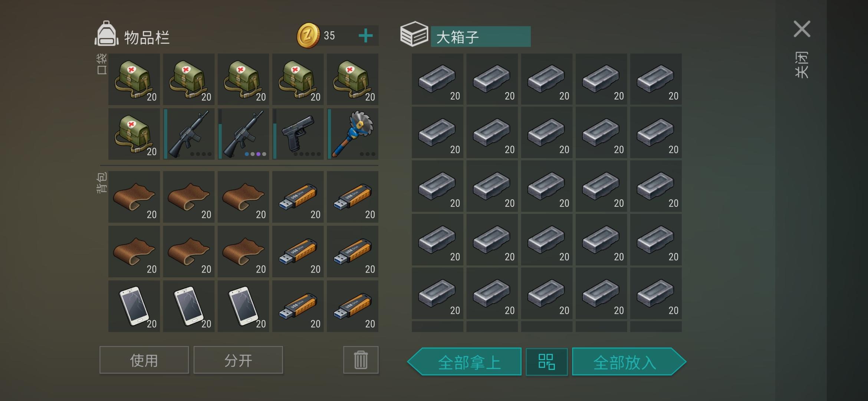Click the 全部拿上 take all button

[x=464, y=362]
